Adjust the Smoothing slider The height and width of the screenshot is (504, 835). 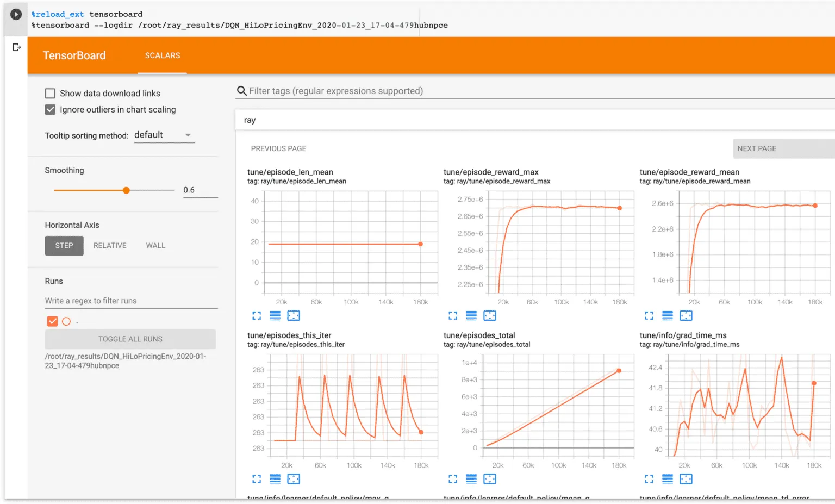click(126, 190)
